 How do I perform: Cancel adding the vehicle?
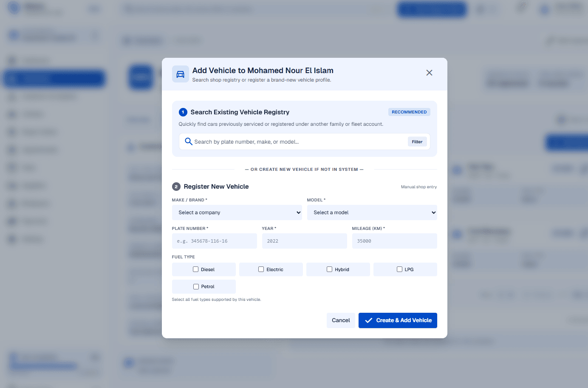point(341,320)
